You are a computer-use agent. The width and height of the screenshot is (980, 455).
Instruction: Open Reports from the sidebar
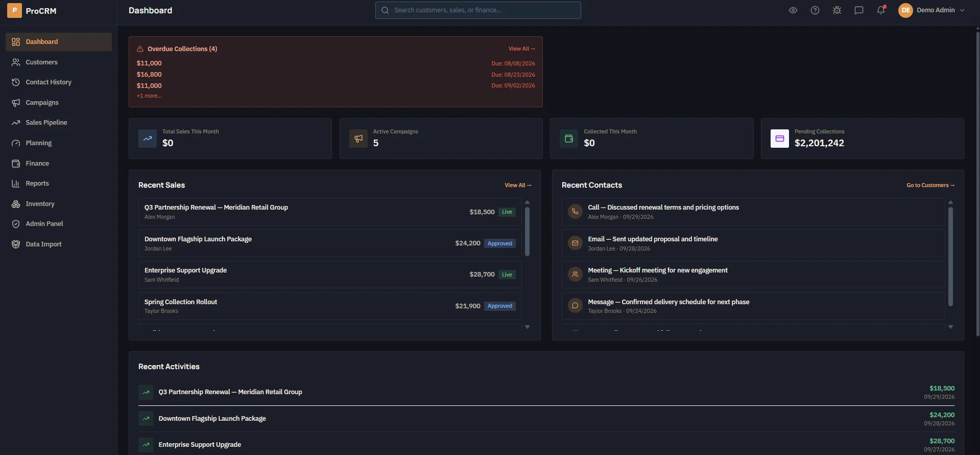(x=59, y=184)
